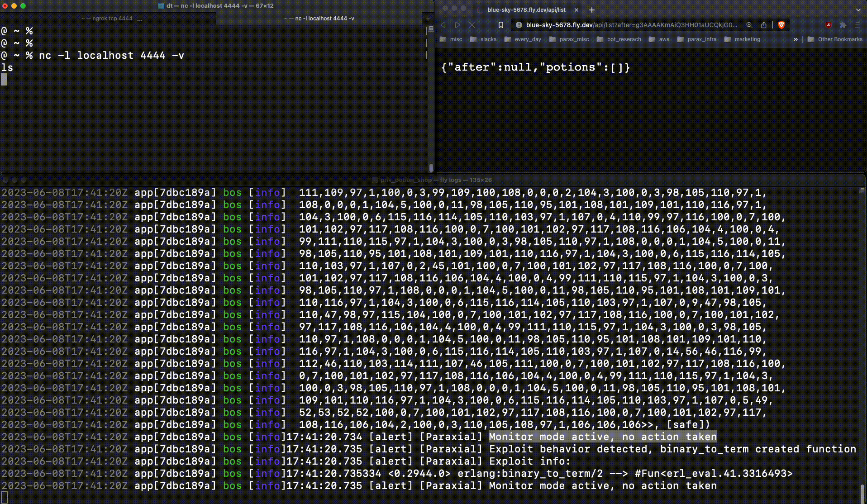Open the Brave hamburger menu
The height and width of the screenshot is (504, 867).
pyautogui.click(x=857, y=25)
